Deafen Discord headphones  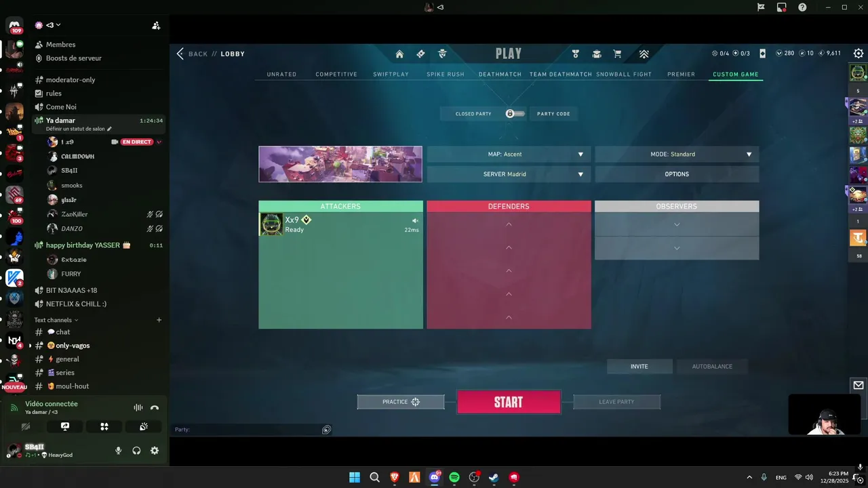pos(136,451)
